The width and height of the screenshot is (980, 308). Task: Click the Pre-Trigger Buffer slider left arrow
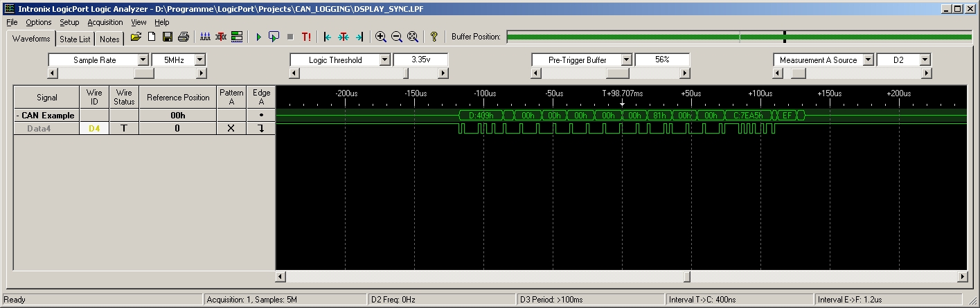pyautogui.click(x=536, y=73)
